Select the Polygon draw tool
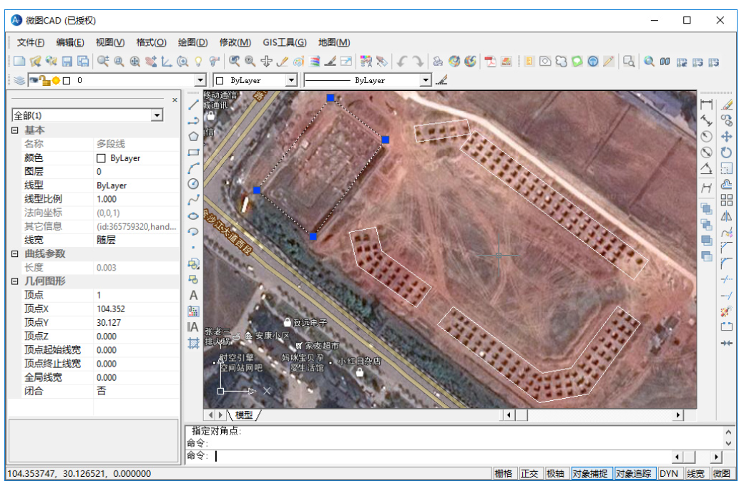Image resolution: width=745 pixels, height=489 pixels. coord(193,135)
